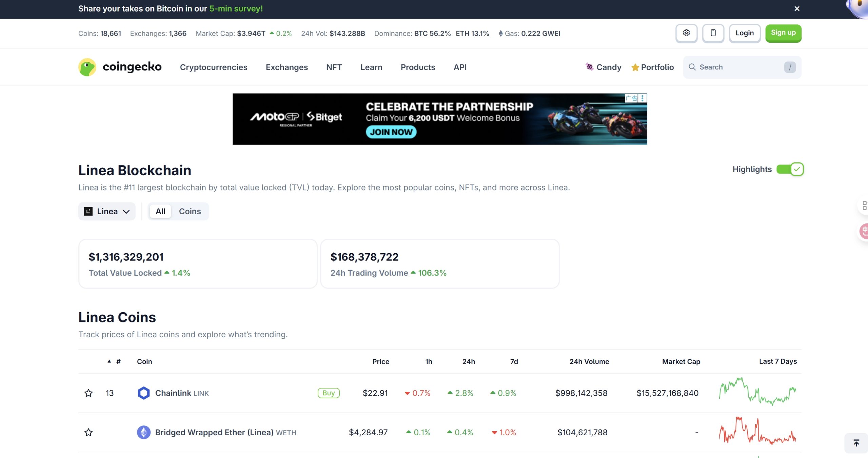This screenshot has height=458, width=868.
Task: Click the Chainlink Buy button
Action: 329,393
